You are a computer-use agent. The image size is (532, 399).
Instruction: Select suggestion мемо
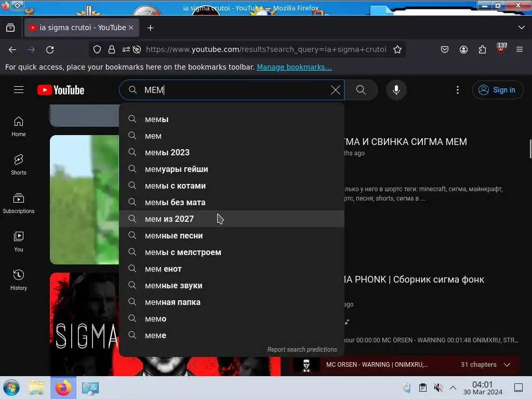(x=232, y=318)
